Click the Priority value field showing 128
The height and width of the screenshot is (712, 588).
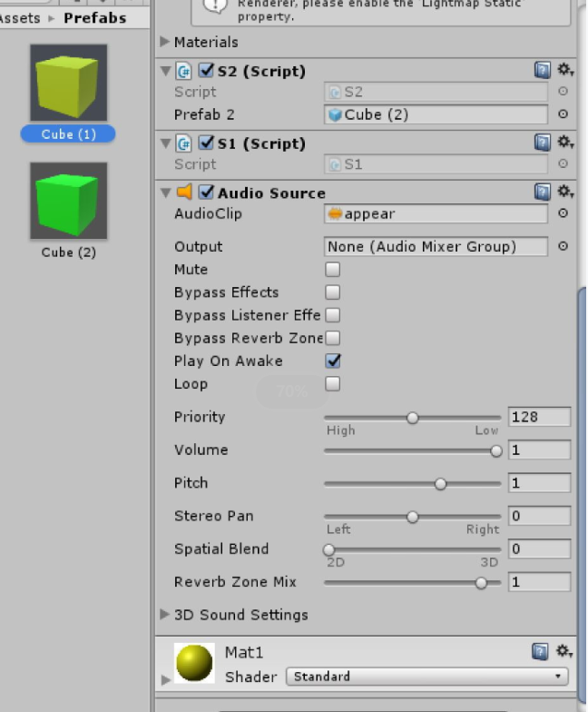pyautogui.click(x=539, y=417)
